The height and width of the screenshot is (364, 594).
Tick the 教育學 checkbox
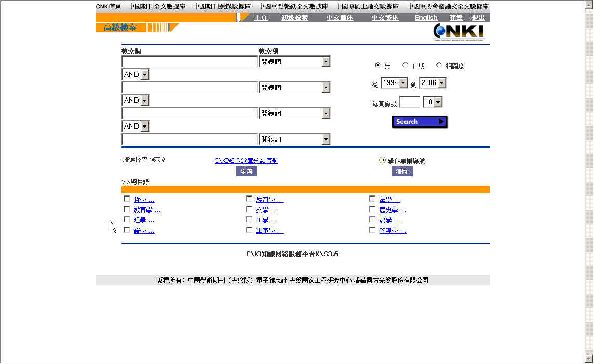pyautogui.click(x=127, y=209)
